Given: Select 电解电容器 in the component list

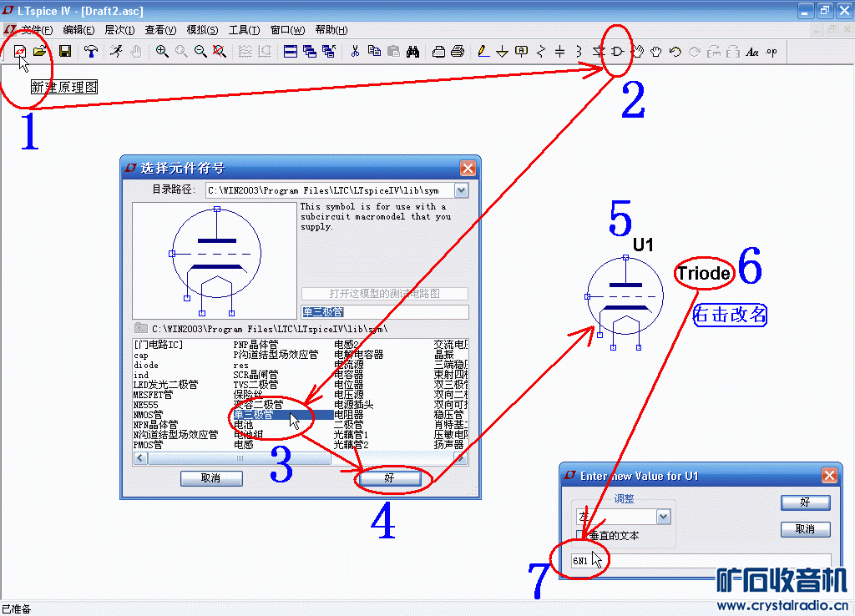Looking at the screenshot, I should click(359, 355).
